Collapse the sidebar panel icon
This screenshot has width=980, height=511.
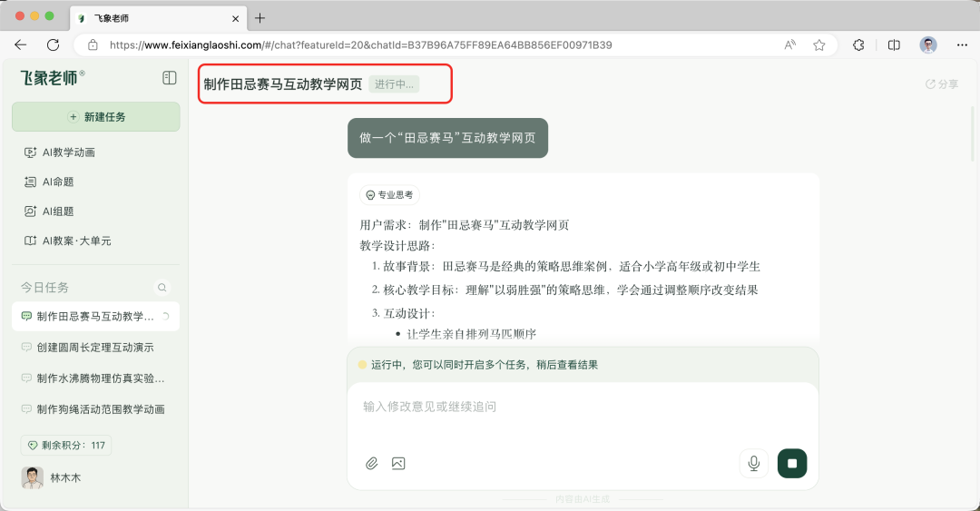pyautogui.click(x=170, y=77)
